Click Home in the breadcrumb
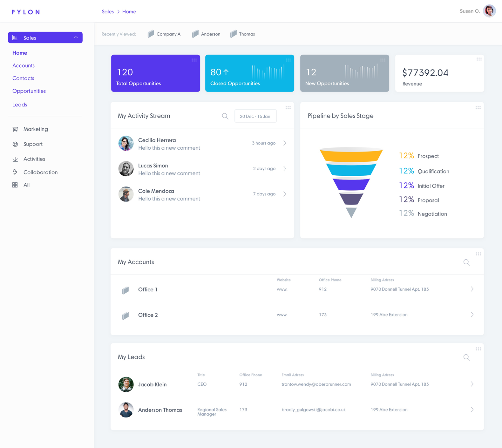 [129, 11]
